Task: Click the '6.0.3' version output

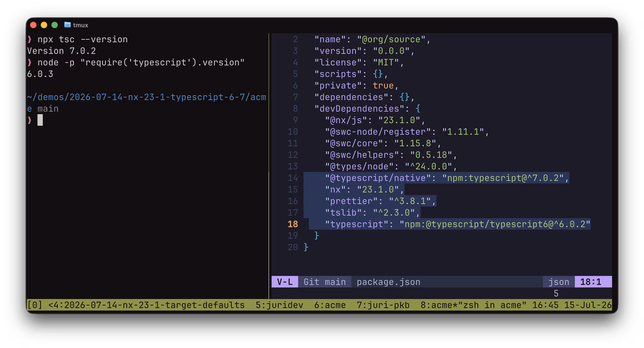Action: (40, 74)
